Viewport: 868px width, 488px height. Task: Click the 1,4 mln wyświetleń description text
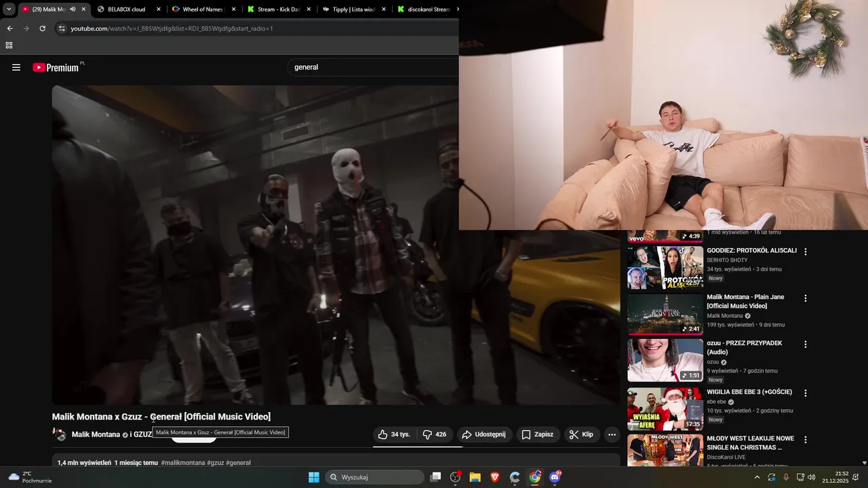(84, 463)
